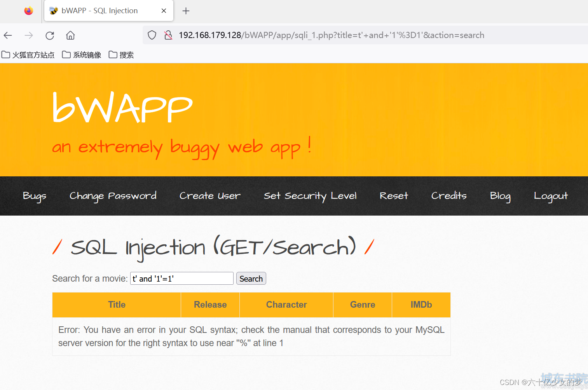Click the Firefox view icon
This screenshot has width=588, height=390.
pos(29,11)
